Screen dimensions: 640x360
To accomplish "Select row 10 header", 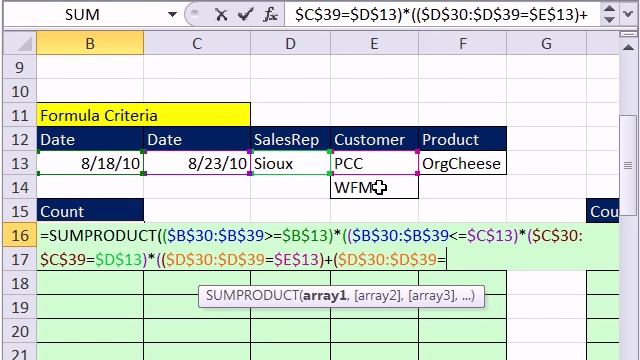I will click(x=20, y=91).
